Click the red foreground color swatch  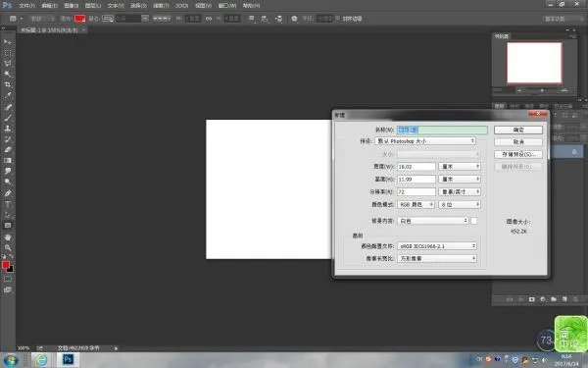tap(6, 265)
